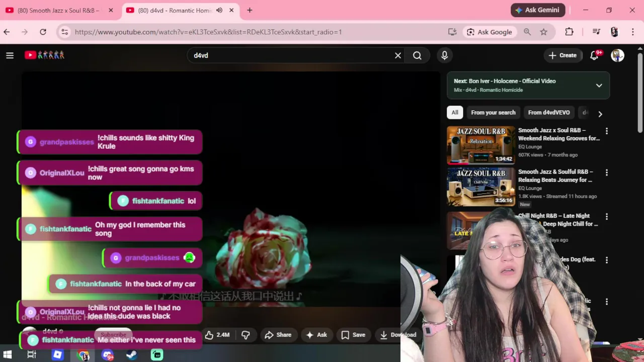Select the All filter chip

[455, 113]
